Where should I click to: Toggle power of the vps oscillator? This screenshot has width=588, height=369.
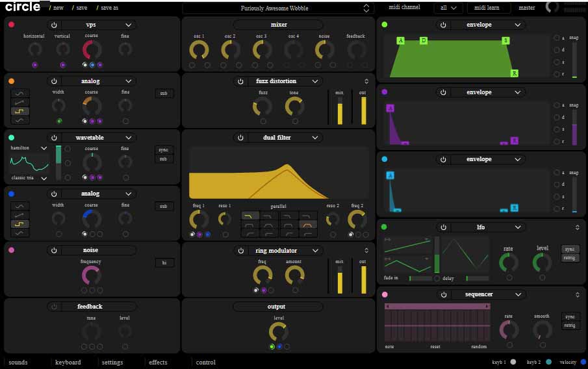[x=54, y=25]
